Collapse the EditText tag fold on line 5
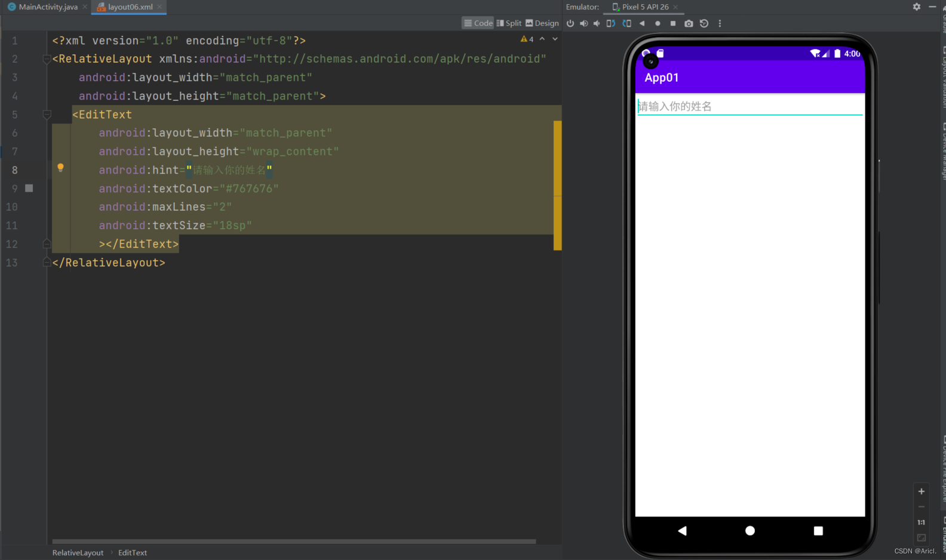This screenshot has height=560, width=946. click(47, 115)
